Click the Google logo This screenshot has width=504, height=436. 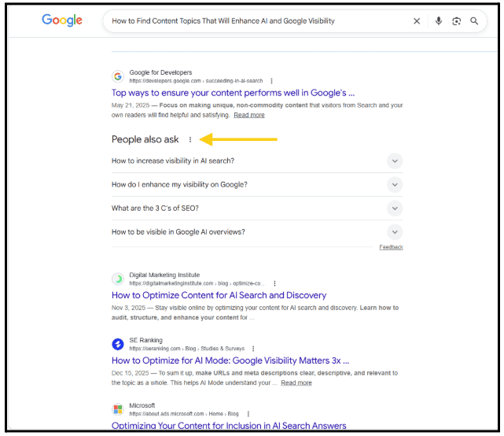[x=62, y=20]
